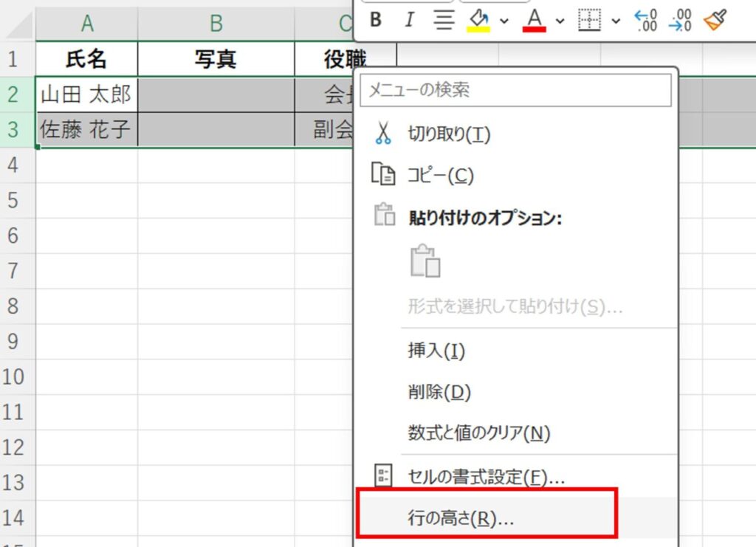Viewport: 756px width, 547px height.
Task: Toggle bold formatting with the B icon
Action: click(x=375, y=20)
